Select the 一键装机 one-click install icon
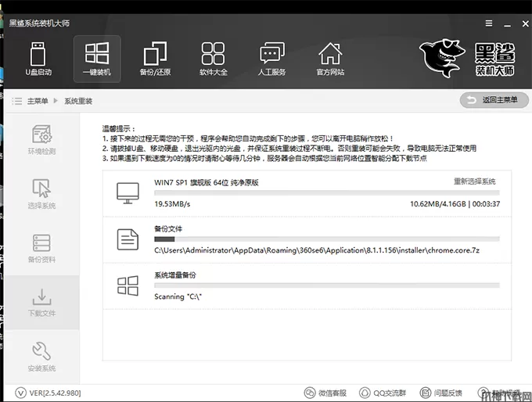 pyautogui.click(x=96, y=59)
